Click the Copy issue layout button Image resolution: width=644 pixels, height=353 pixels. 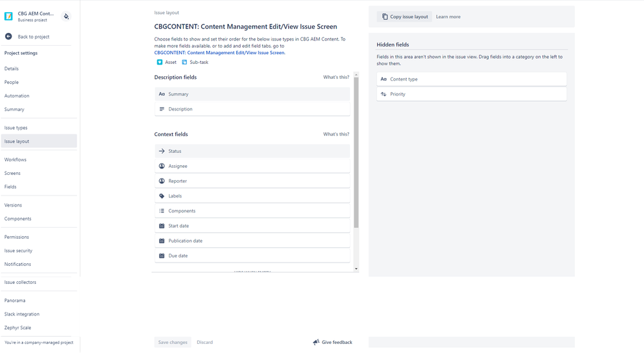(405, 17)
